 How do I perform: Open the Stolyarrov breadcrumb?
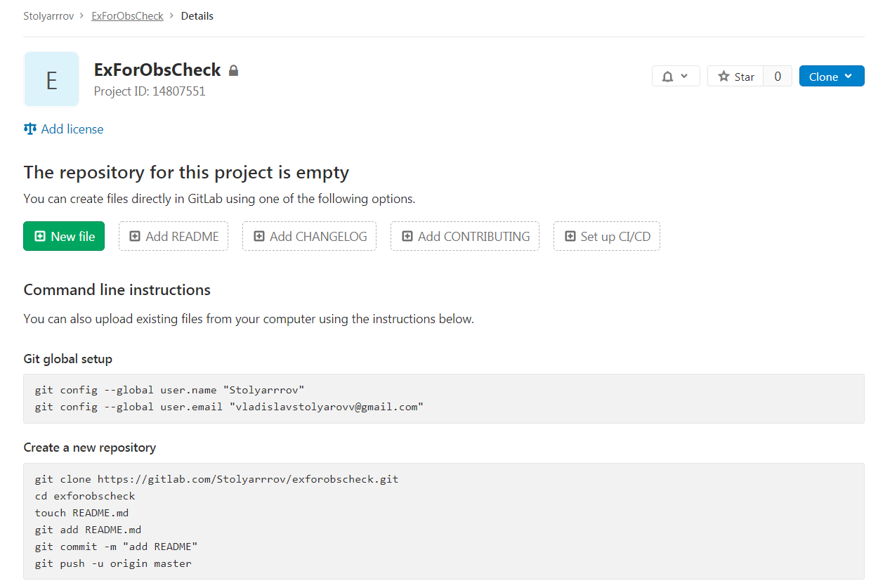(x=48, y=15)
